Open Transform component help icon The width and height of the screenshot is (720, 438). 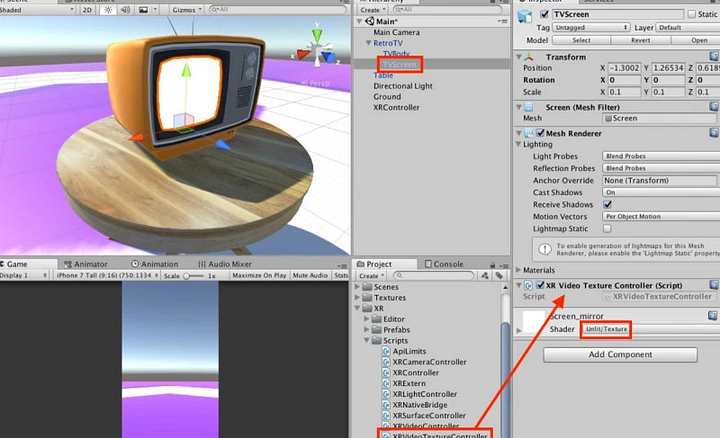click(x=714, y=56)
